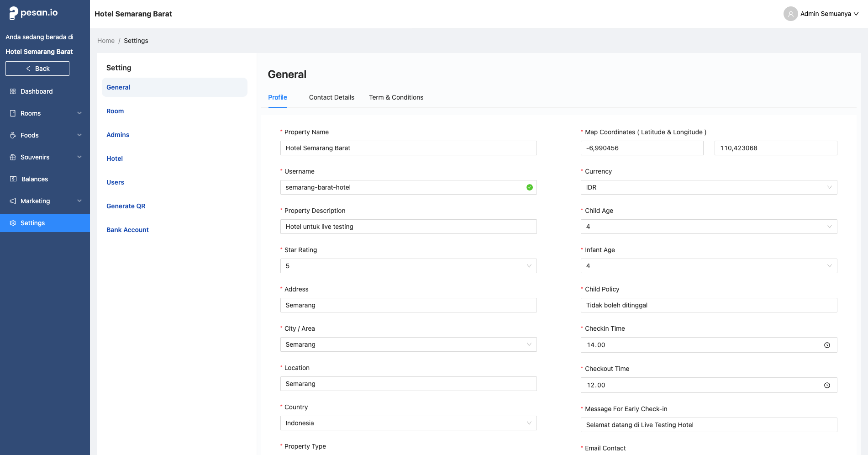Click the Property Name input field
Viewport: 868px width, 455px height.
click(408, 148)
